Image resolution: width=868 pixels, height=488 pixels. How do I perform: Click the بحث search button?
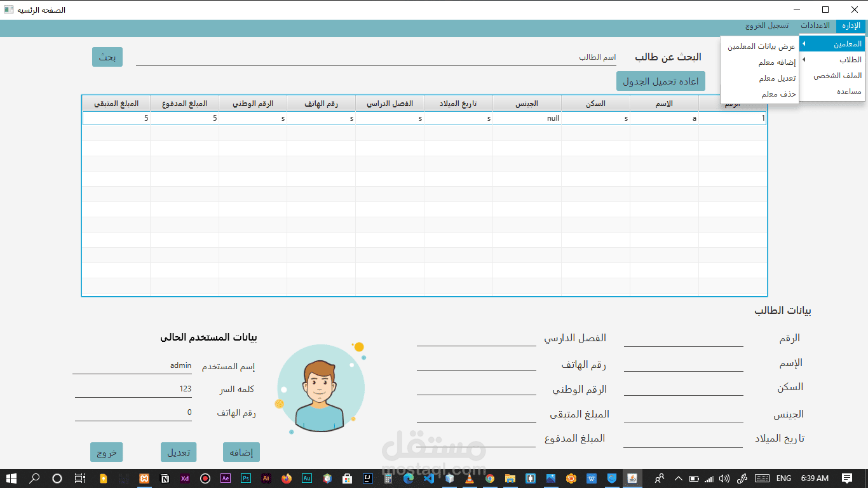[x=107, y=57]
